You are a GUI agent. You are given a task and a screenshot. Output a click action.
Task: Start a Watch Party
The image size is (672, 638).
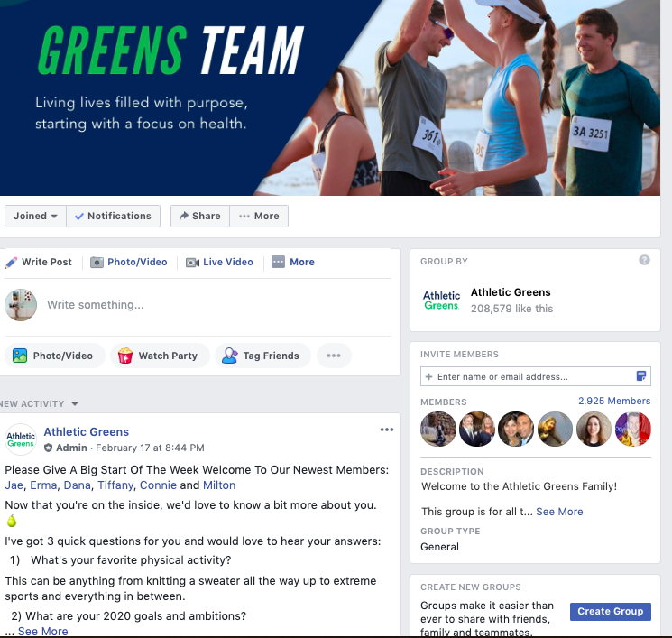(x=160, y=356)
